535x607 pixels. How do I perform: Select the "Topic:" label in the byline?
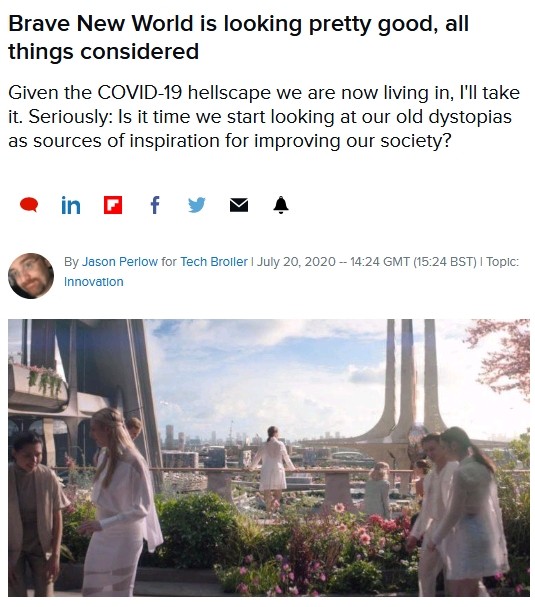click(502, 262)
